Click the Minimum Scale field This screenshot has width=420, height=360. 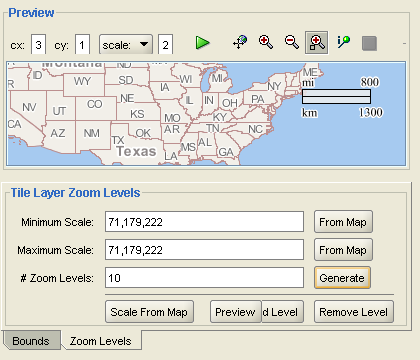pos(204,222)
